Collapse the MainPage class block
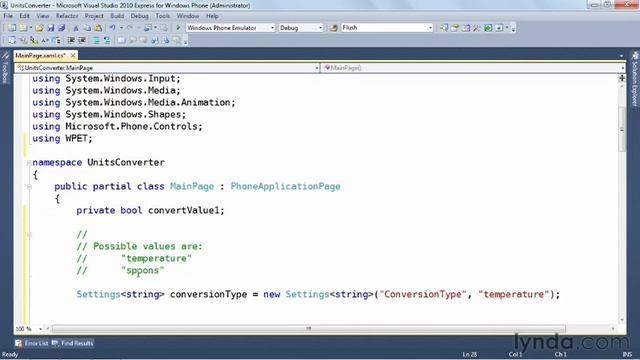 [x=29, y=187]
